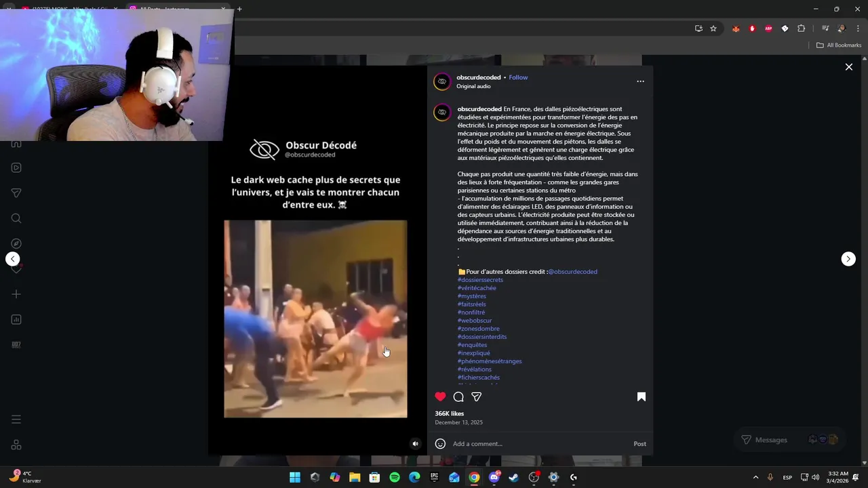Open volume control in system tray
The height and width of the screenshot is (488, 868).
tap(815, 477)
